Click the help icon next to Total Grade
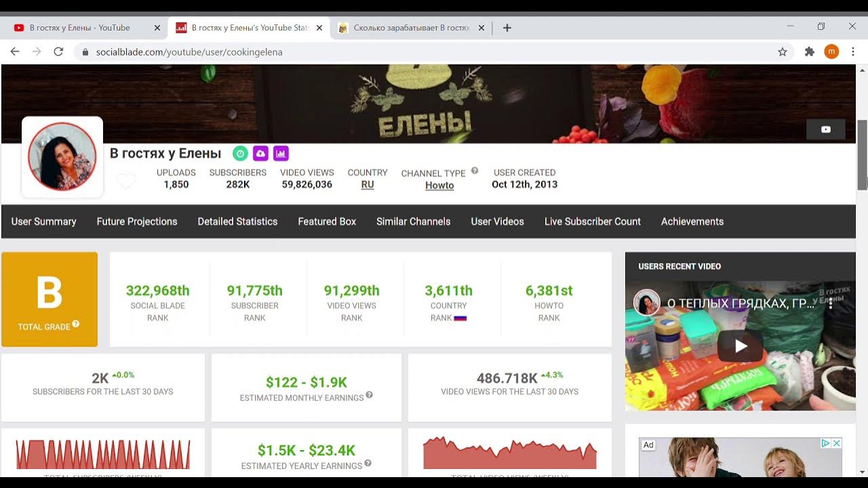 [x=76, y=324]
